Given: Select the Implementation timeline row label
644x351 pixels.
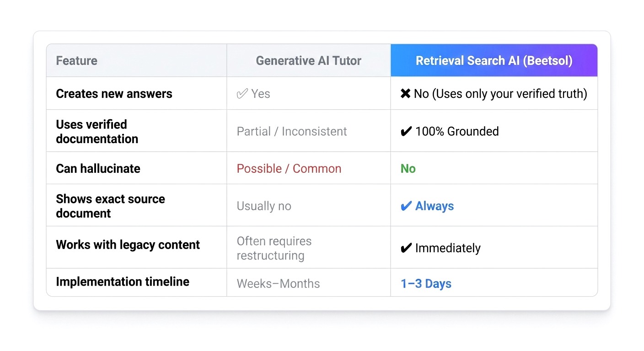Looking at the screenshot, I should pyautogui.click(x=122, y=282).
